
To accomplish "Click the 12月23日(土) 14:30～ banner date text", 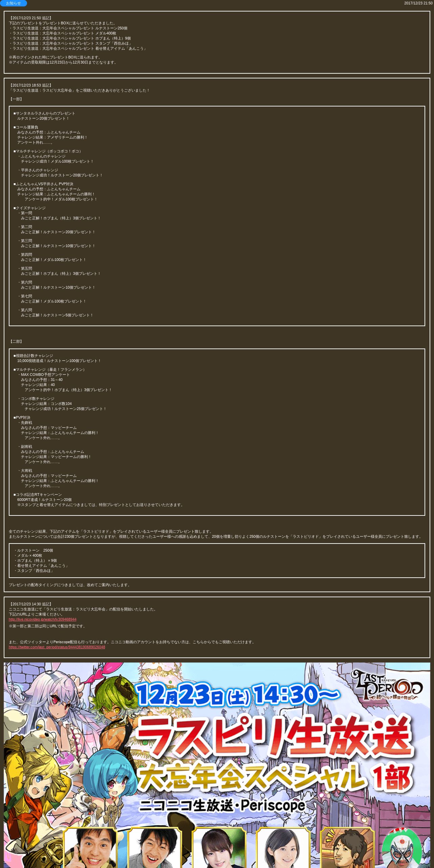I will [x=237, y=695].
